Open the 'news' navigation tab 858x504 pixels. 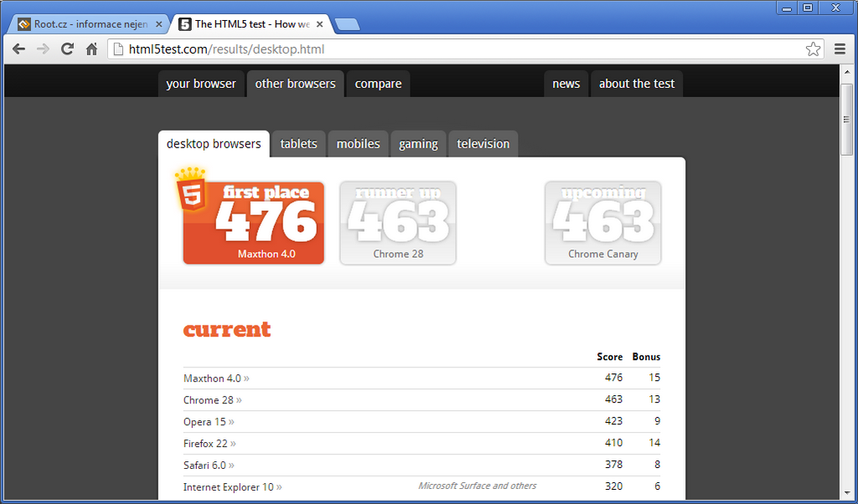(x=566, y=84)
